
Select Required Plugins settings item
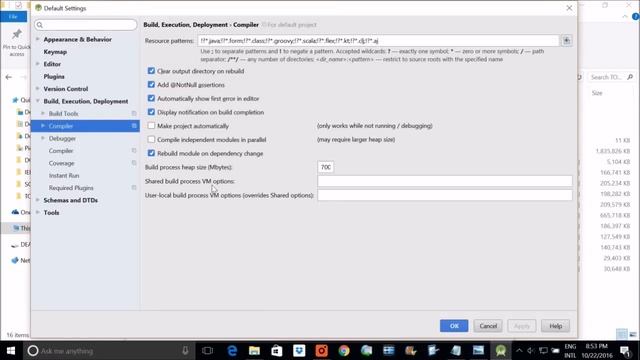71,188
